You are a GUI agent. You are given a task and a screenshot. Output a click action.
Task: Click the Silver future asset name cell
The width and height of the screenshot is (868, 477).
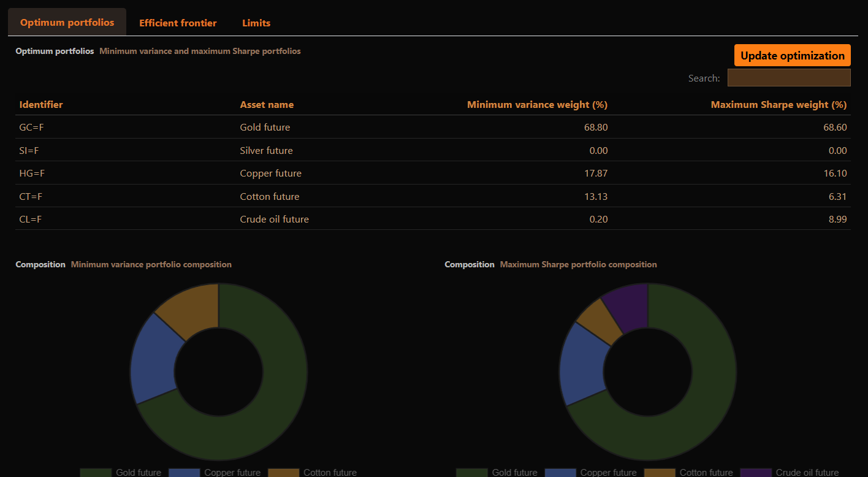266,151
